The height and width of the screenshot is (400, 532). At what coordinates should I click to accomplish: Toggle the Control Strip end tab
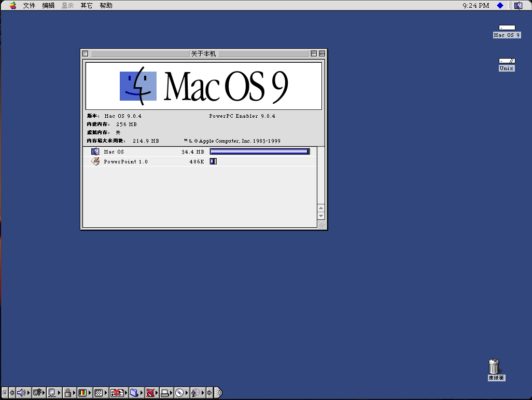[218, 393]
